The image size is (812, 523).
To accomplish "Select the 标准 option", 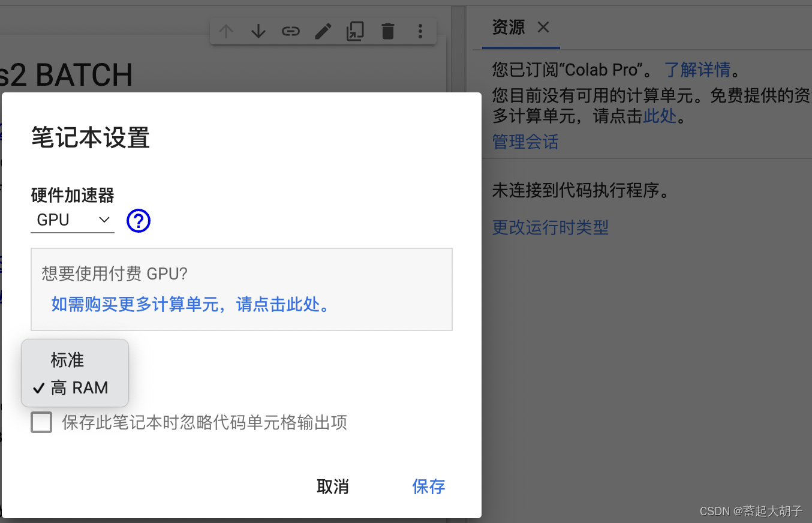I will (67, 360).
